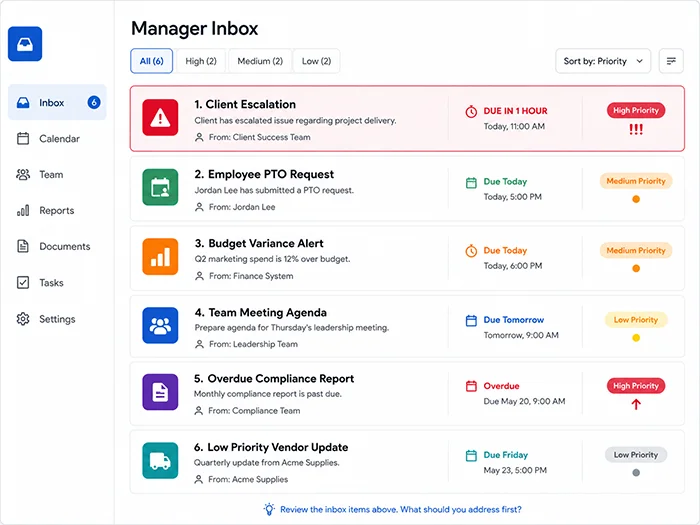Click the person icon beside From: Client Success Team

199,138
